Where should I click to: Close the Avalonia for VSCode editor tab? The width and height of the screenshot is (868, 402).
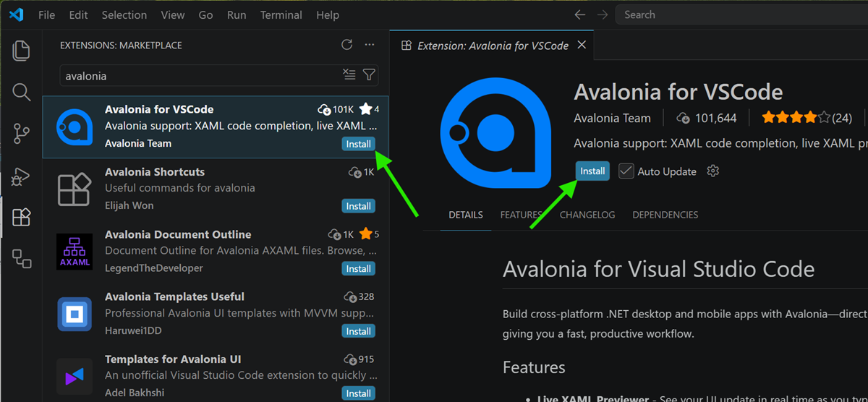(x=582, y=45)
